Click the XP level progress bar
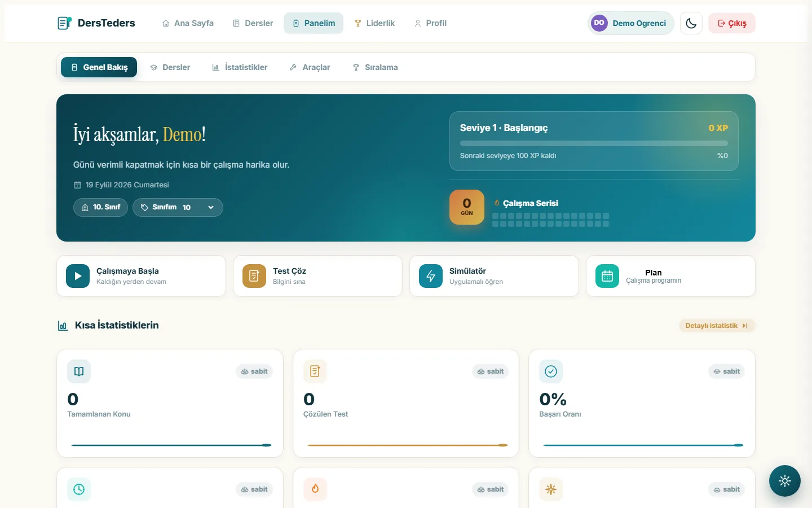The height and width of the screenshot is (508, 812). (x=594, y=143)
